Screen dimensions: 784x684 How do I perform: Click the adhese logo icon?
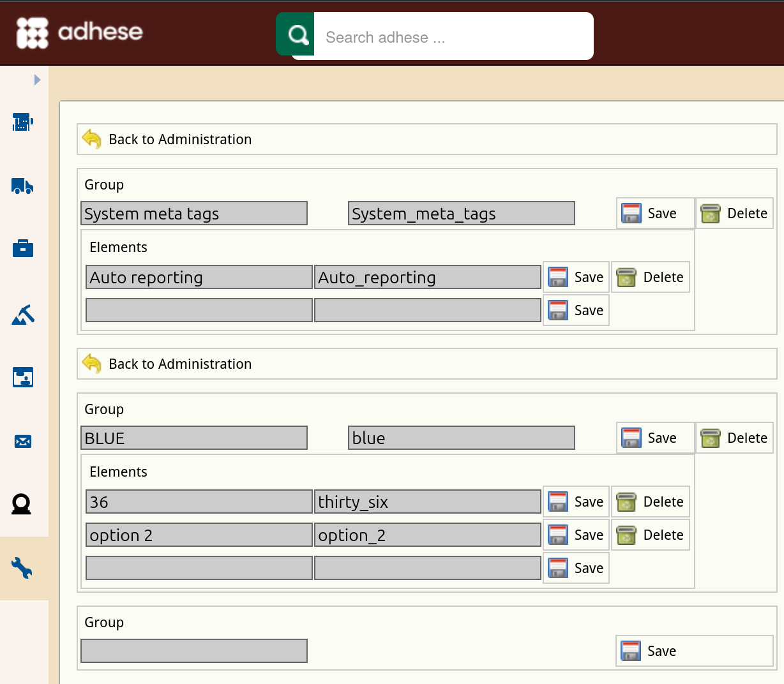[33, 33]
